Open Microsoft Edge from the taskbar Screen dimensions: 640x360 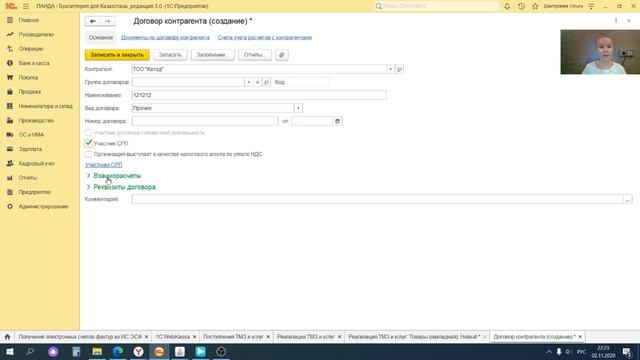pyautogui.click(x=118, y=351)
